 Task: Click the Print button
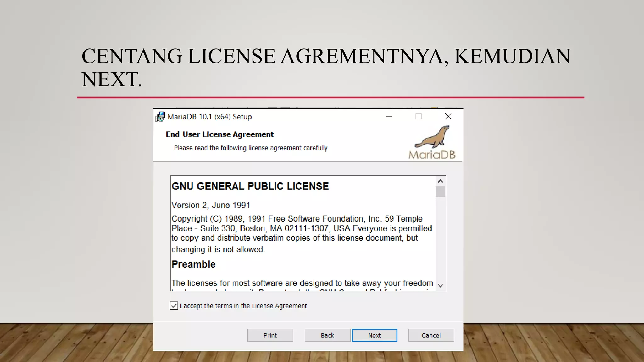270,335
